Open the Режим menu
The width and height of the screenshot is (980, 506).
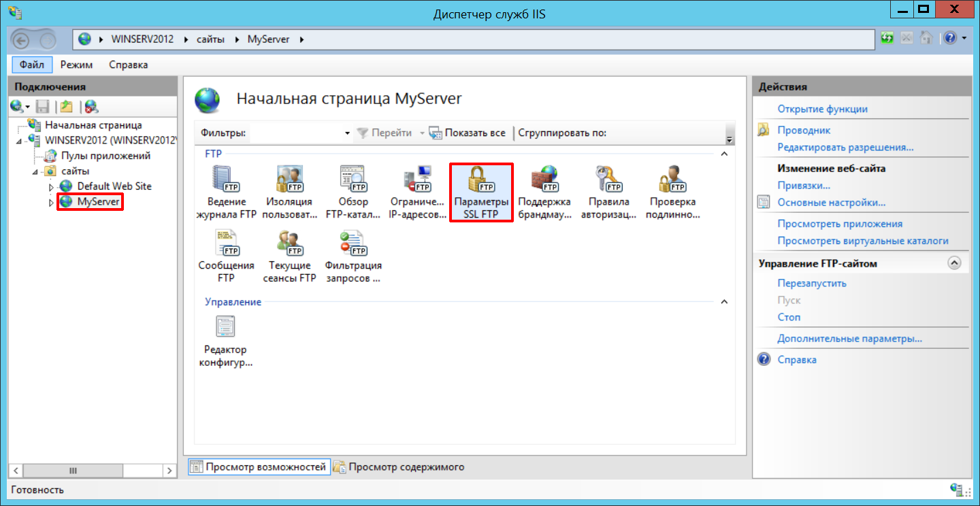[76, 65]
